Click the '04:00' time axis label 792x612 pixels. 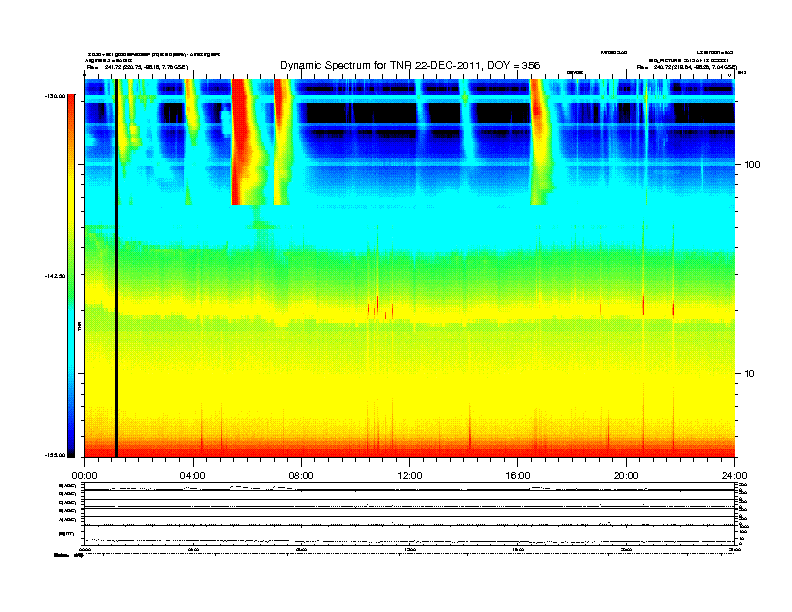[193, 476]
